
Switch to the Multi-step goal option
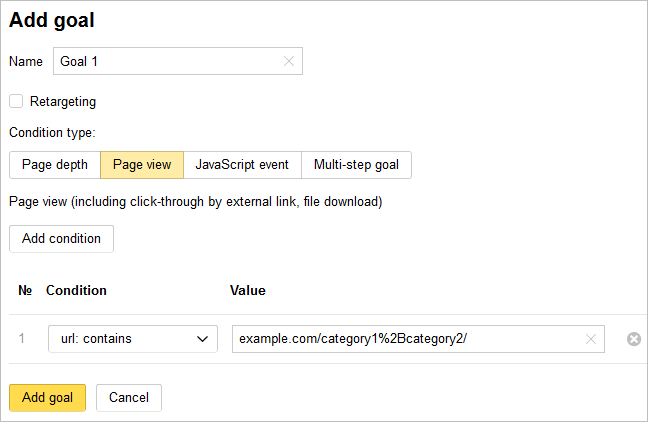tap(356, 165)
